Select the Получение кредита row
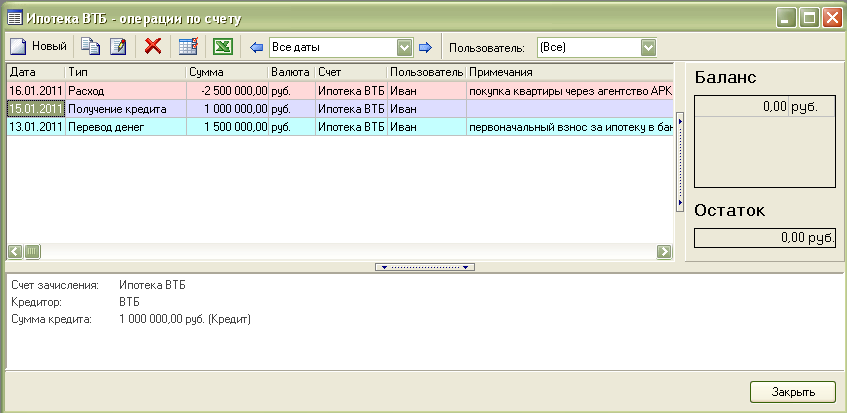 (x=340, y=109)
